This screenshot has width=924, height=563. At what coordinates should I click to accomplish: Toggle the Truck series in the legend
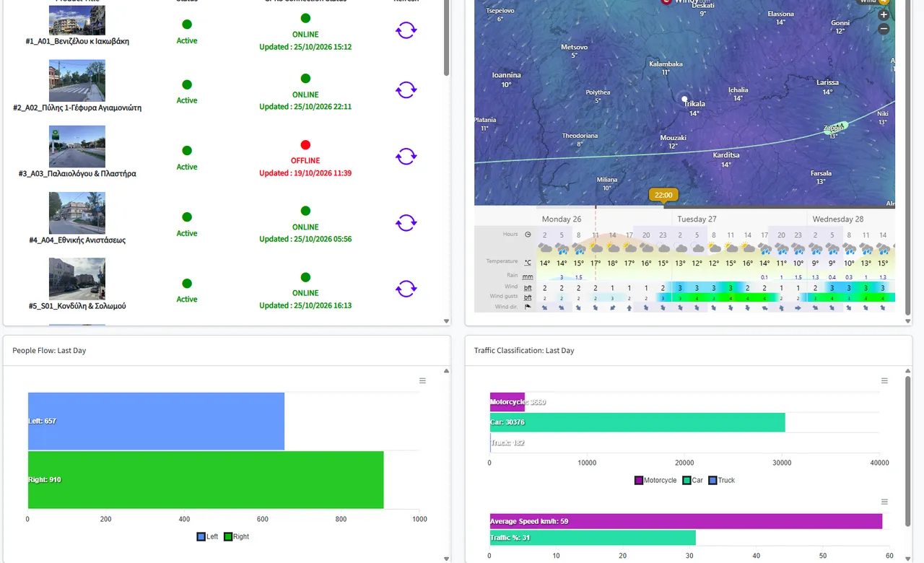coord(721,480)
